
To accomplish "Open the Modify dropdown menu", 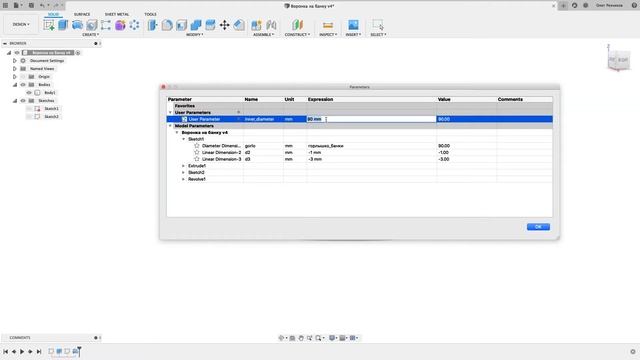I will tap(194, 35).
